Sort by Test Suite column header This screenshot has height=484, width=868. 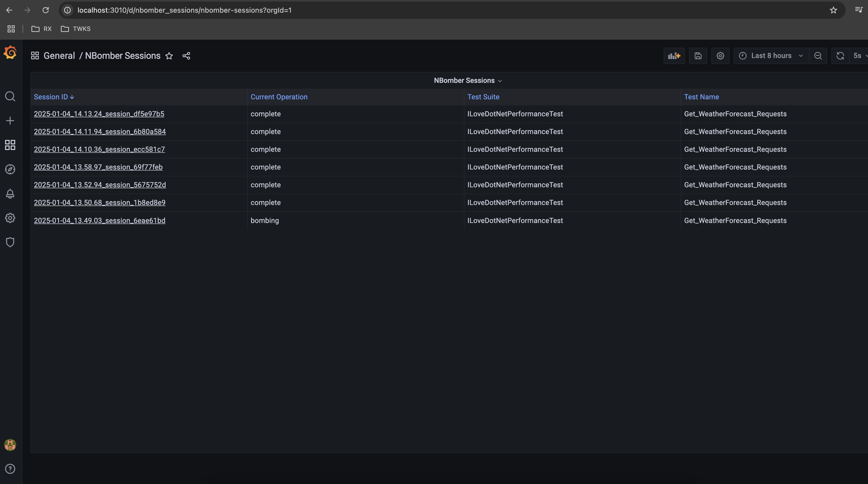click(483, 97)
